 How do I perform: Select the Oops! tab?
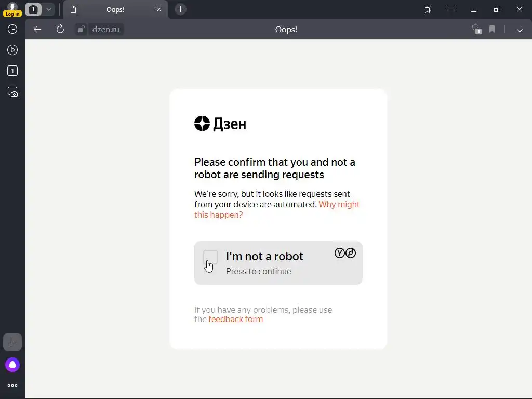(115, 9)
